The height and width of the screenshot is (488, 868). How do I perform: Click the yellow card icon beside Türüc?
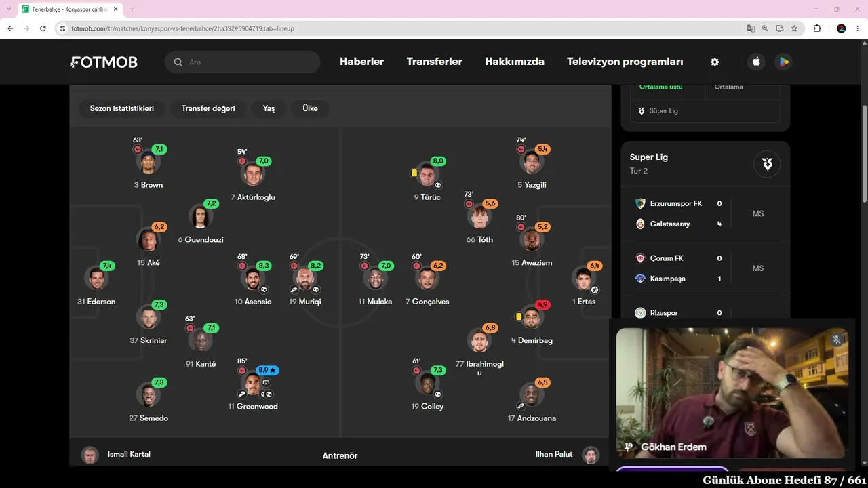pos(414,173)
